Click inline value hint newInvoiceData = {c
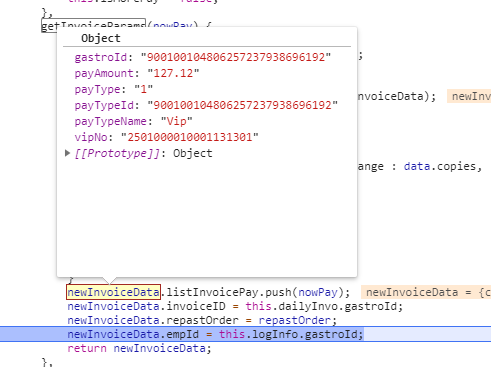This screenshot has height=367, width=491. click(x=426, y=292)
